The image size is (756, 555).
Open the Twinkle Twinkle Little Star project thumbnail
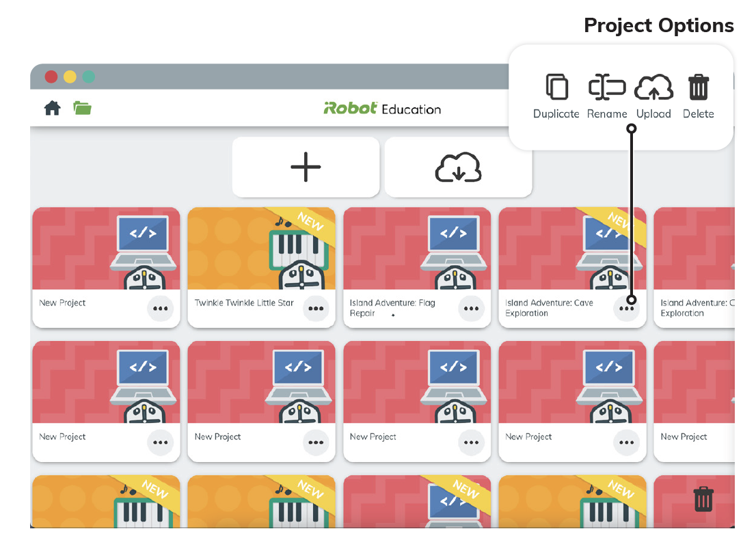click(261, 249)
